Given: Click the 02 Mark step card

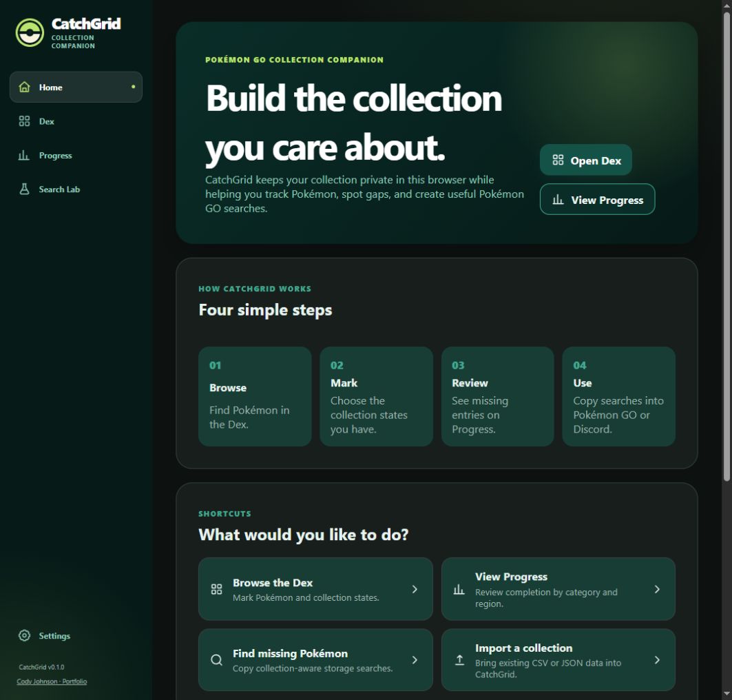Looking at the screenshot, I should coord(376,396).
